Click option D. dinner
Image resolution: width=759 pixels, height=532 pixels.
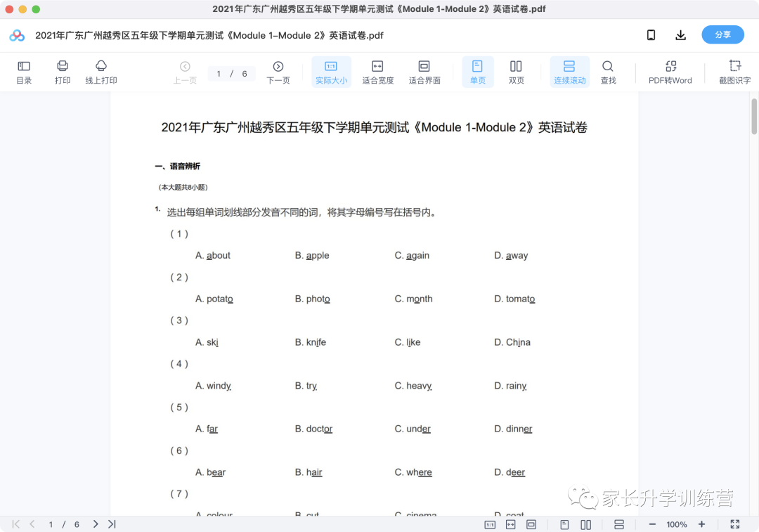(513, 429)
